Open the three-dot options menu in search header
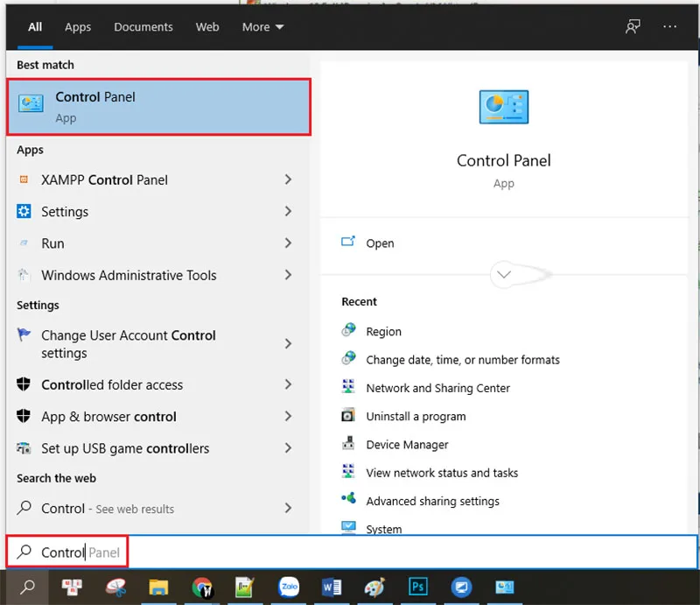Image resolution: width=700 pixels, height=605 pixels. click(669, 27)
